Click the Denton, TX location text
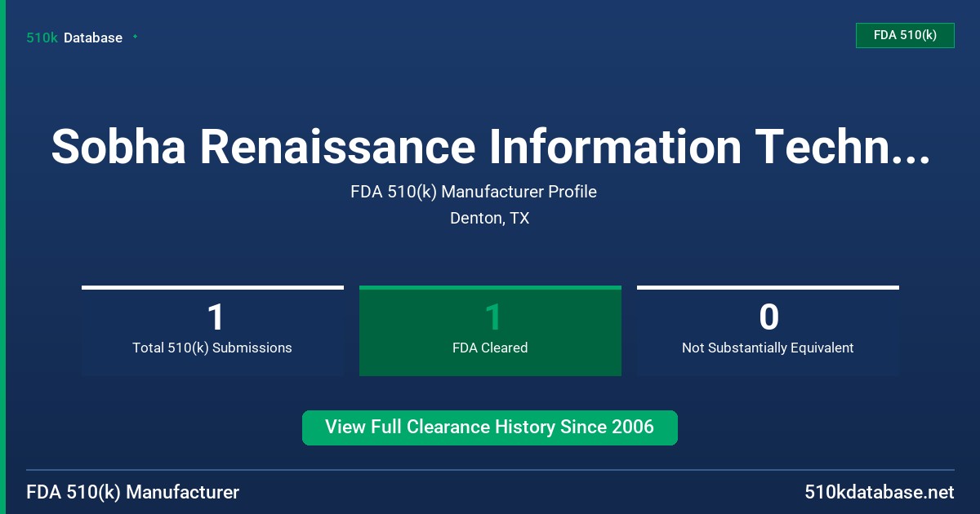980x514 pixels. click(x=490, y=219)
